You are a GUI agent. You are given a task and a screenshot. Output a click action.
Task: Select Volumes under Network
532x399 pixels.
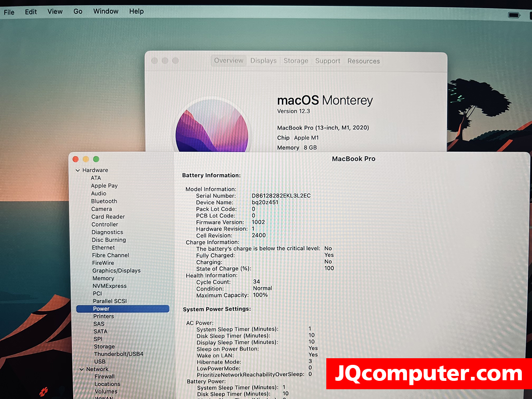[x=106, y=391]
